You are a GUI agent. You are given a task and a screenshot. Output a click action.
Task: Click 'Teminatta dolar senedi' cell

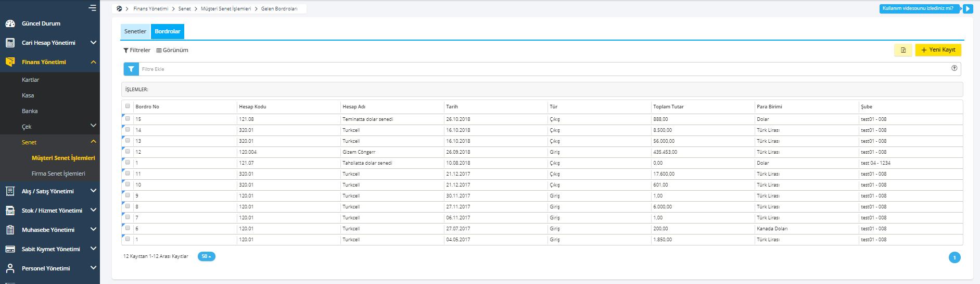(x=367, y=119)
